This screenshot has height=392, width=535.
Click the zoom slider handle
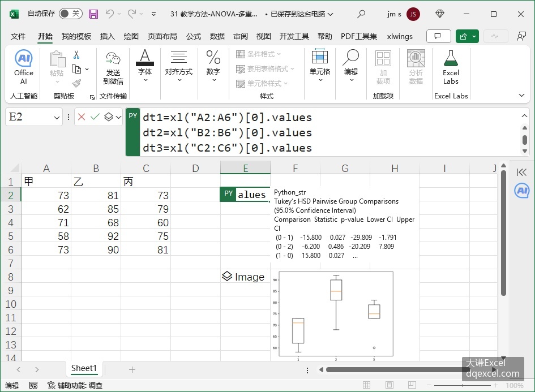click(463, 385)
